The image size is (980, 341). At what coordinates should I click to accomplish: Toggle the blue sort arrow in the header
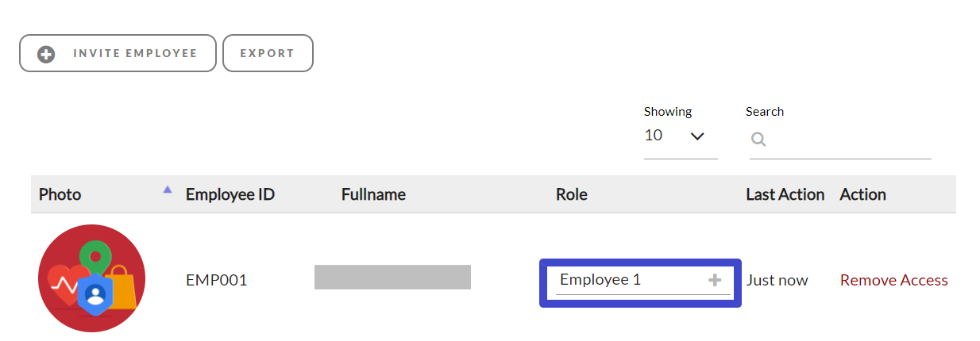(167, 190)
